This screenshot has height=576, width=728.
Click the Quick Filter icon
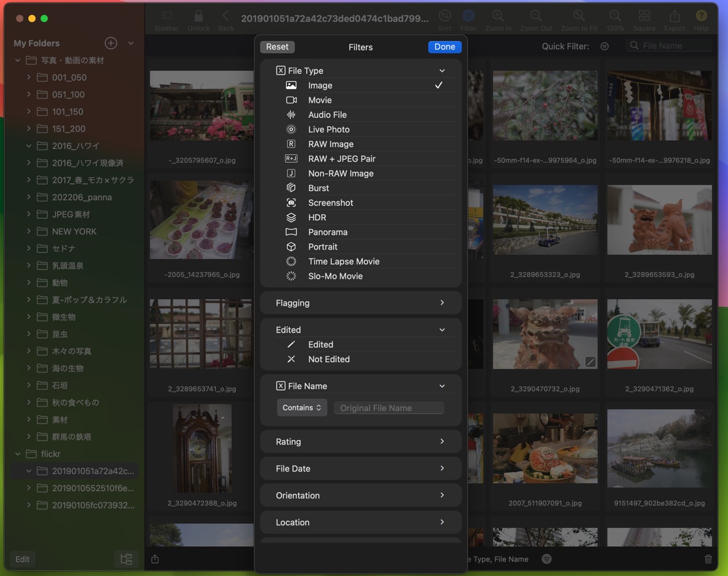[604, 46]
